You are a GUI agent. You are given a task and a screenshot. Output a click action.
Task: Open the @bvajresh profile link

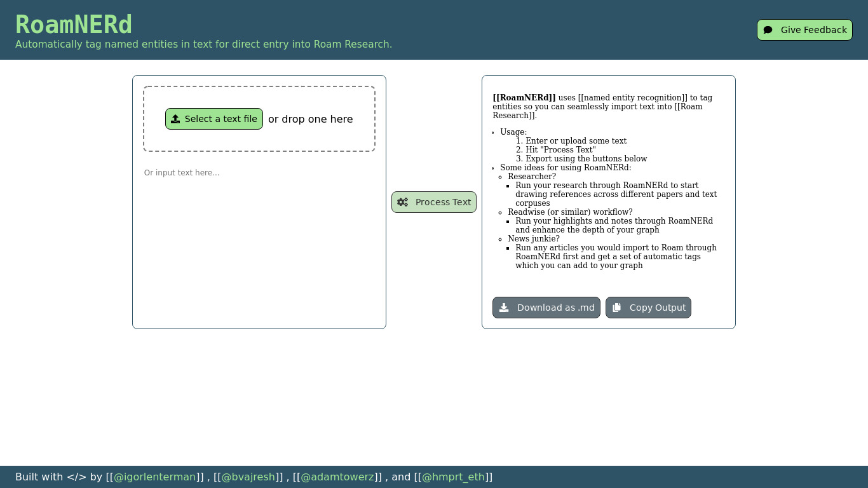248,477
